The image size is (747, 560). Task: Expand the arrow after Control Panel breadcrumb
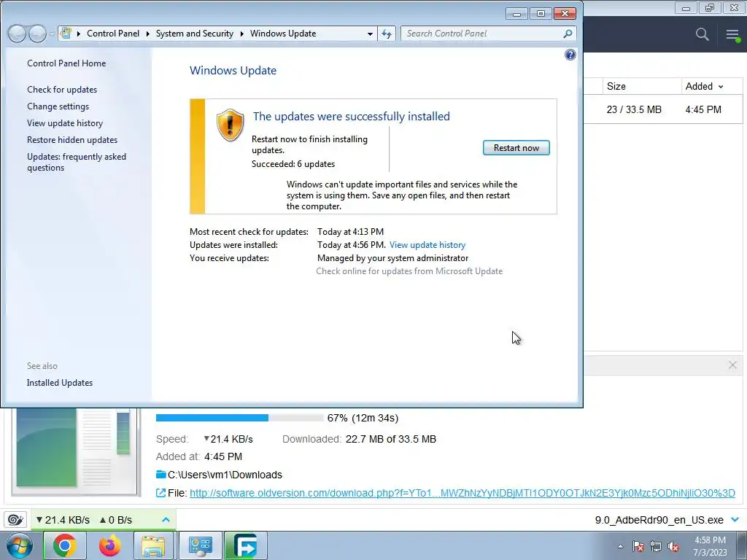point(147,34)
